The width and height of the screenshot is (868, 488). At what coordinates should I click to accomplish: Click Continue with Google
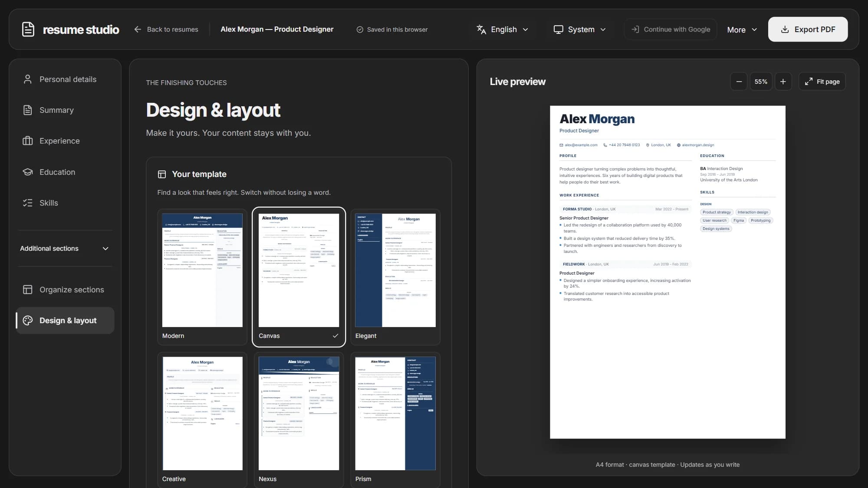point(671,29)
